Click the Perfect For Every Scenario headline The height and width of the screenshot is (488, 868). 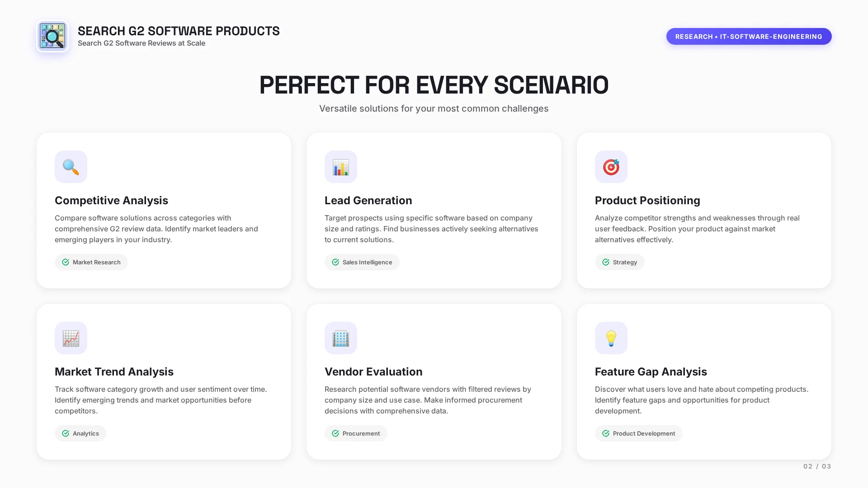[x=434, y=85]
